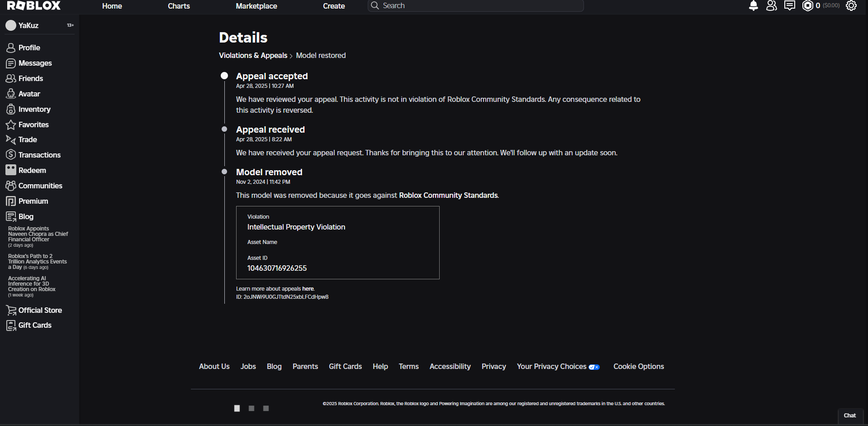Open Transactions in the sidebar

[33, 155]
